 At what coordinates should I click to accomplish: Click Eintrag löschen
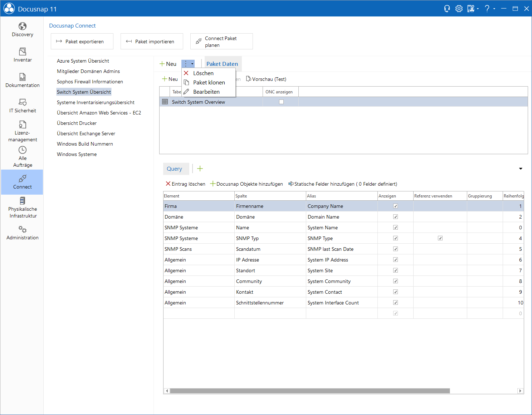(x=185, y=184)
